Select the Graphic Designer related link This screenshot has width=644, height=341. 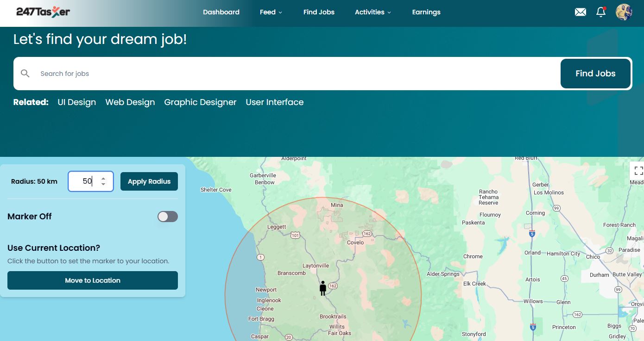[200, 102]
